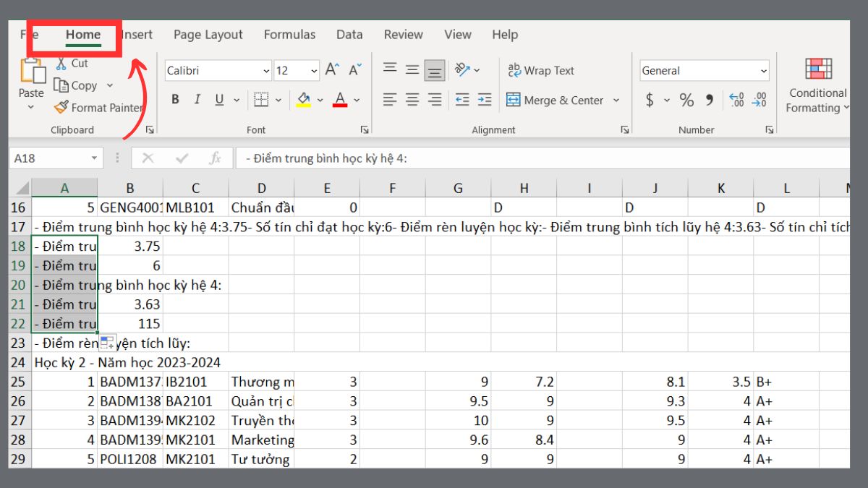
Task: Expand Paste options arrow
Action: [x=31, y=107]
